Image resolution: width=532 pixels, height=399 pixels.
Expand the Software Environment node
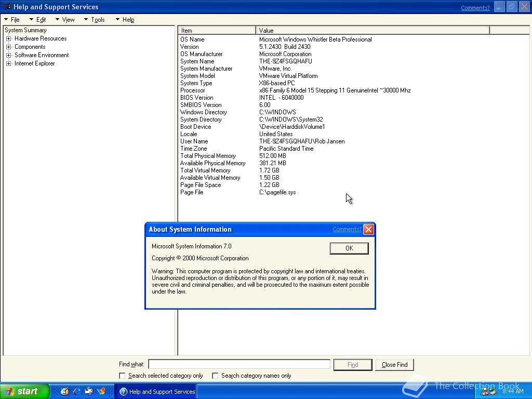8,55
